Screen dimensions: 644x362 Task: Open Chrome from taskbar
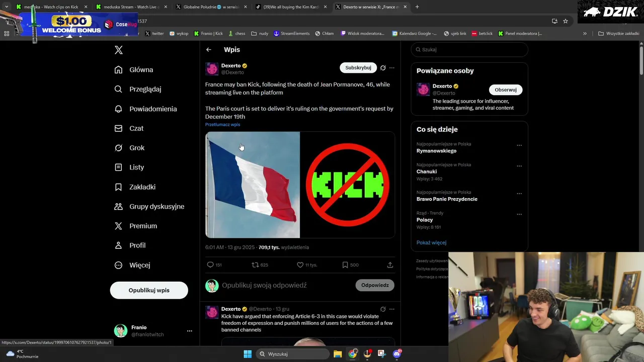353,354
